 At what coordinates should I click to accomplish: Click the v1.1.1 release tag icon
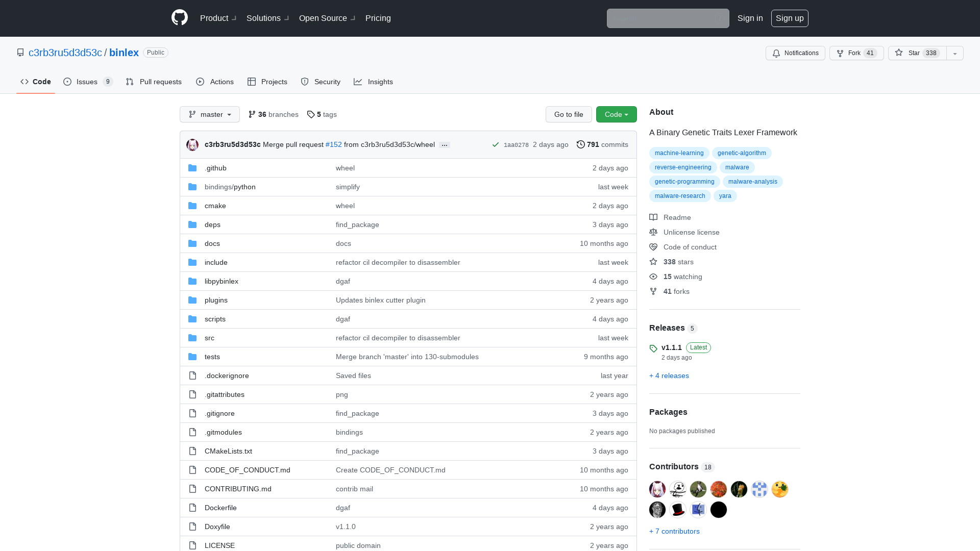[x=653, y=348]
